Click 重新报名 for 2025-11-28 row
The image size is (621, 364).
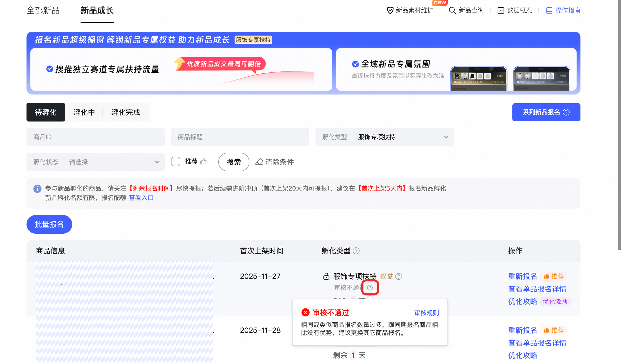(x=523, y=330)
